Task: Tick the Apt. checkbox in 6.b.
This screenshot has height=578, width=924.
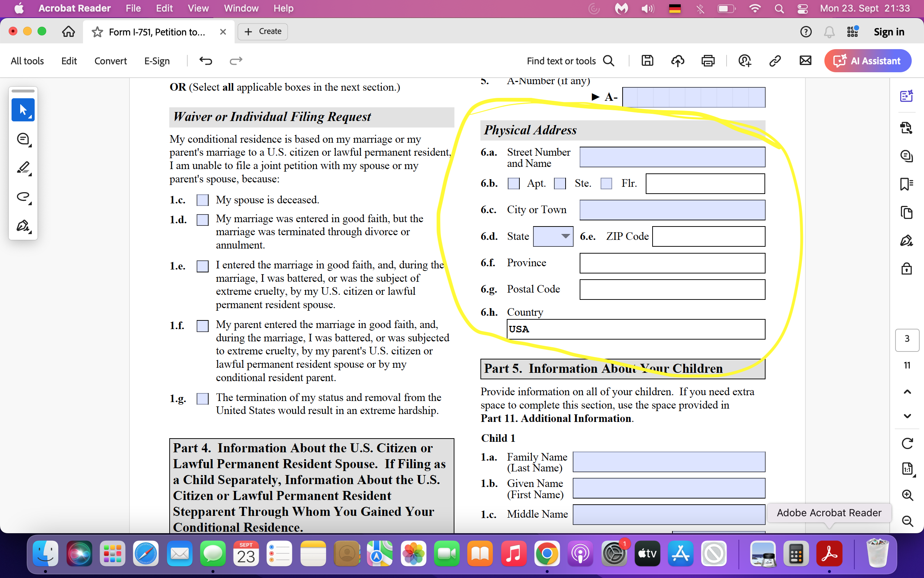Action: pos(514,184)
